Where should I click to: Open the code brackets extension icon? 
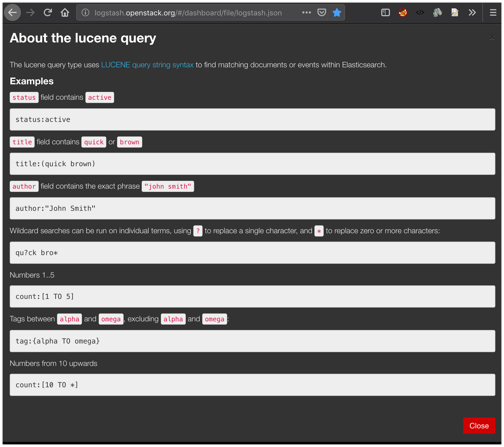coord(420,12)
